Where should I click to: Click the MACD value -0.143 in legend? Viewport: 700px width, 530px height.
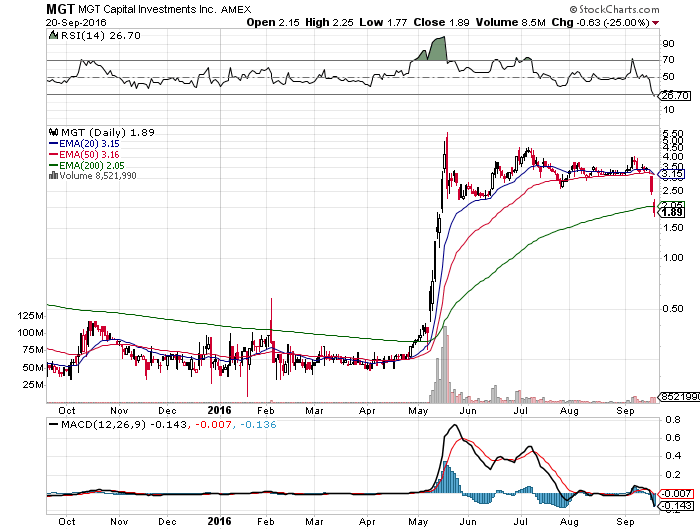pos(169,425)
